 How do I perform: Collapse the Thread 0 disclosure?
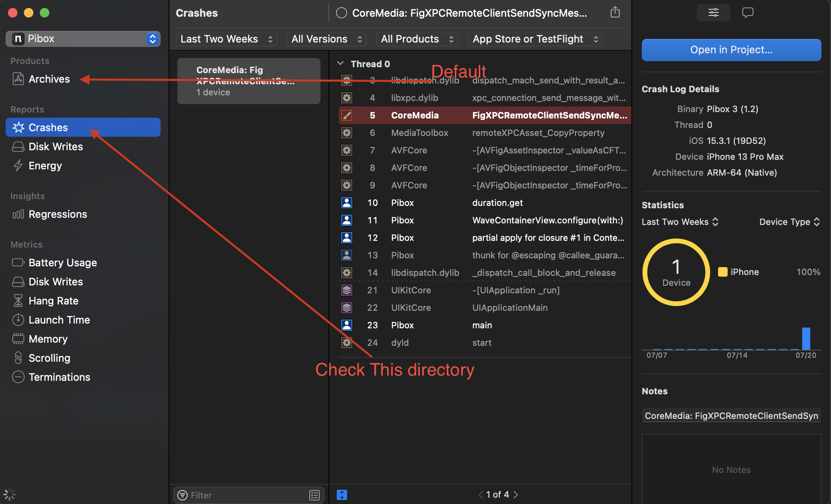(x=340, y=64)
